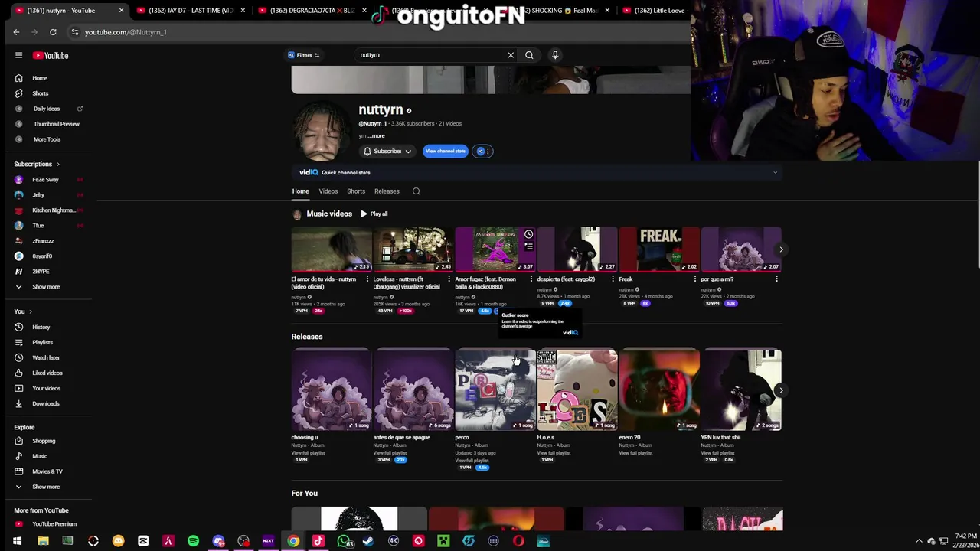Show next Music videos with arrow
Image resolution: width=980 pixels, height=551 pixels.
(781, 249)
